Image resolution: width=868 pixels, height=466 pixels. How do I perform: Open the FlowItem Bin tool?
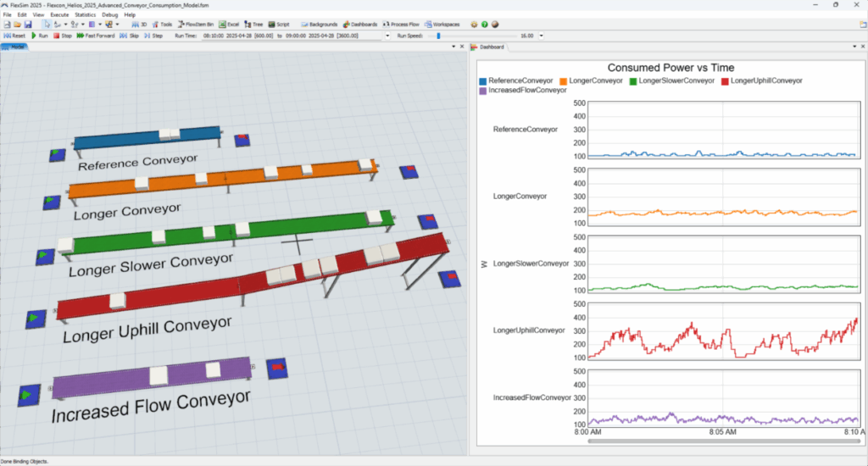(x=195, y=25)
